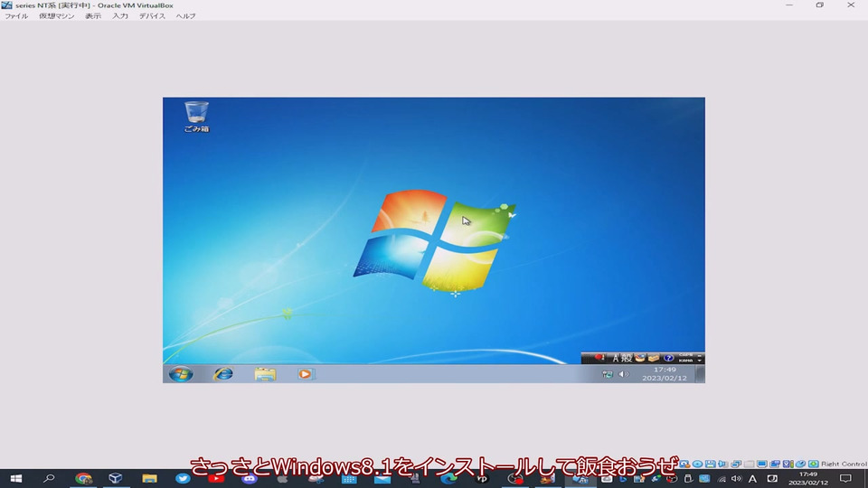Viewport: 868px width, 488px height.
Task: Open Windows Explorer folder in guest taskbar
Action: [x=265, y=374]
